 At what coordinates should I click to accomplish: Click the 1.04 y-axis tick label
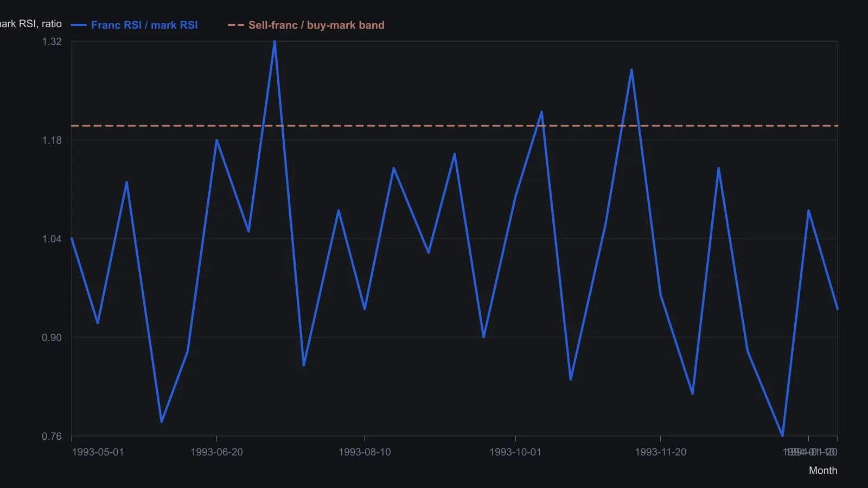(52, 239)
